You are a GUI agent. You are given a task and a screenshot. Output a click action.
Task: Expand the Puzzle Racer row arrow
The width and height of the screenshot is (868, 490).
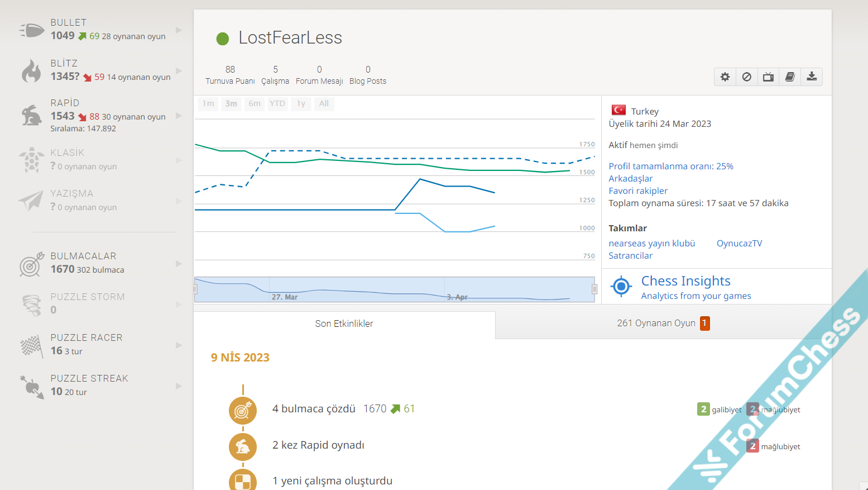pyautogui.click(x=179, y=345)
